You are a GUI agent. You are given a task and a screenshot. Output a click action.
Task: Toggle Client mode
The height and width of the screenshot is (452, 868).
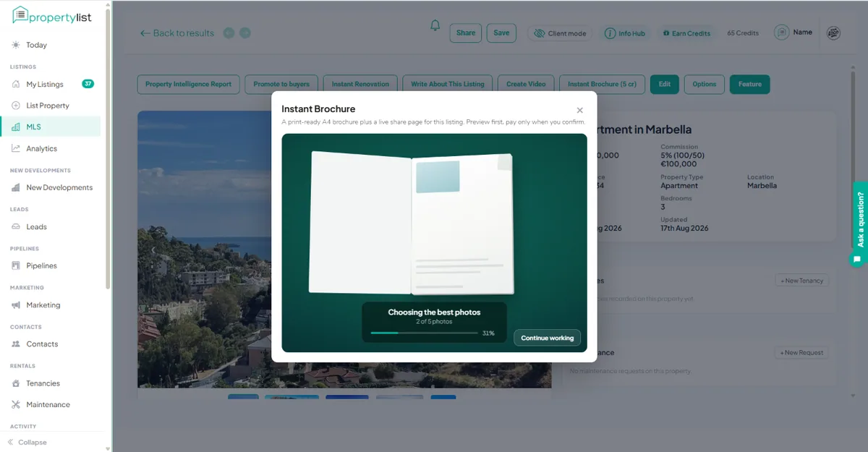(x=560, y=33)
